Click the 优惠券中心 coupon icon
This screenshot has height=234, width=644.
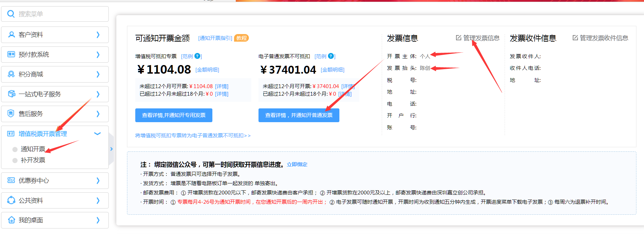[x=11, y=180]
